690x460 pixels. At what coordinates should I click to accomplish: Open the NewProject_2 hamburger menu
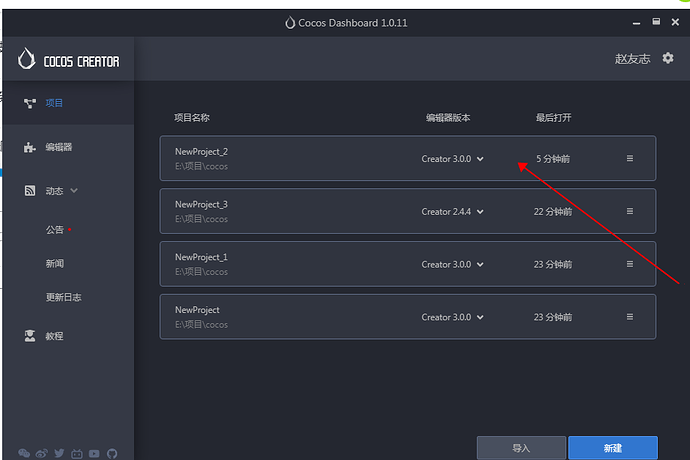pyautogui.click(x=630, y=158)
